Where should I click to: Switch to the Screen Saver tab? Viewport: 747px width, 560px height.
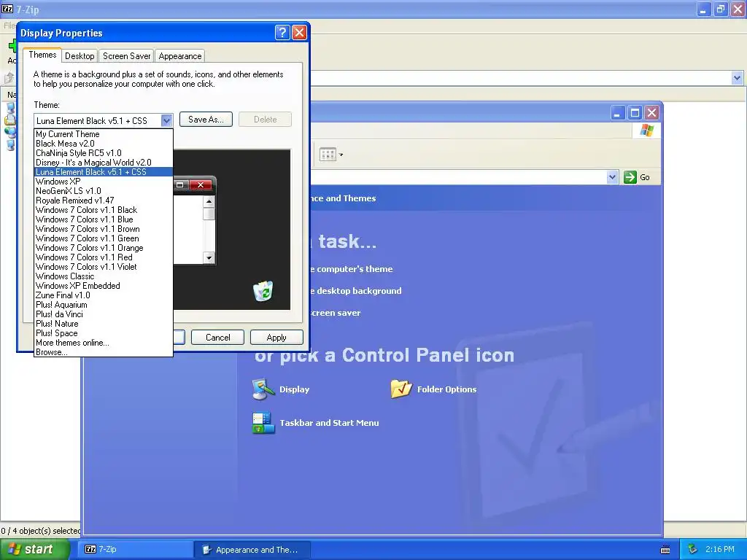click(126, 55)
